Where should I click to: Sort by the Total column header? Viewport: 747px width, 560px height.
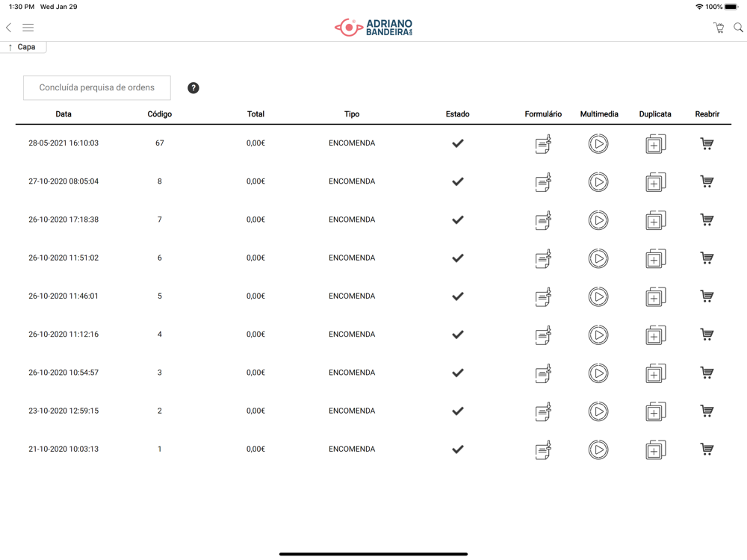pyautogui.click(x=255, y=114)
